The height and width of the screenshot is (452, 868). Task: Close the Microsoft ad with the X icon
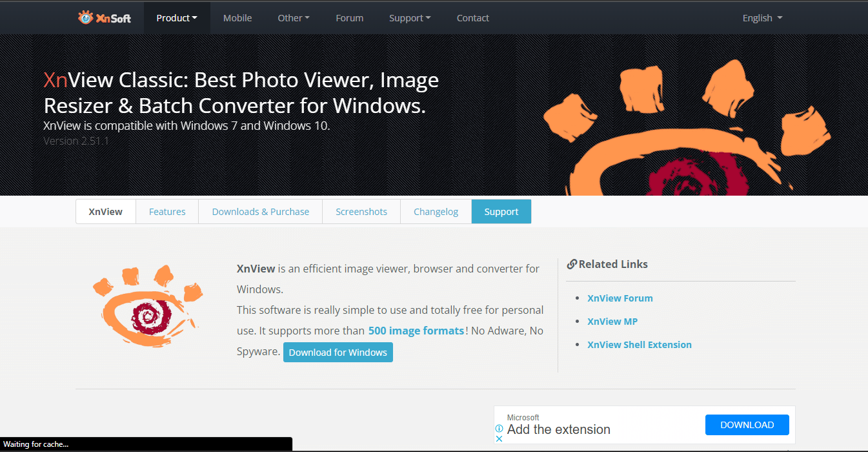[499, 438]
